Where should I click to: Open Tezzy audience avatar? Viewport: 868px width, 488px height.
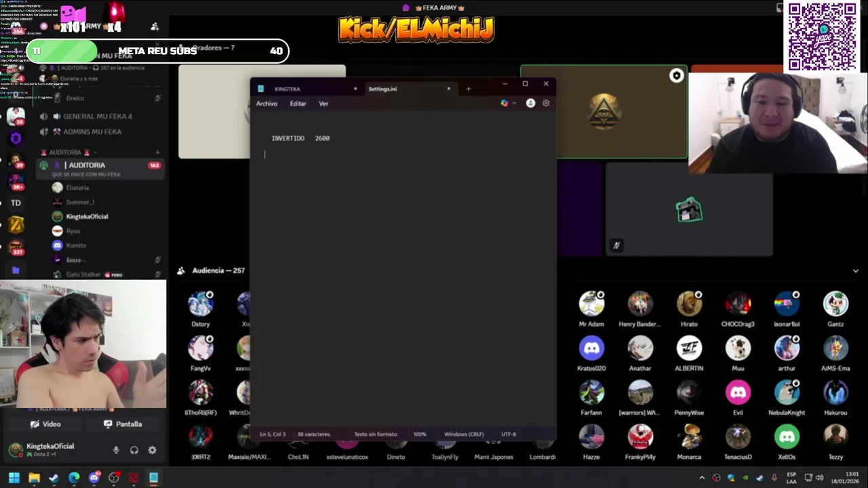835,437
